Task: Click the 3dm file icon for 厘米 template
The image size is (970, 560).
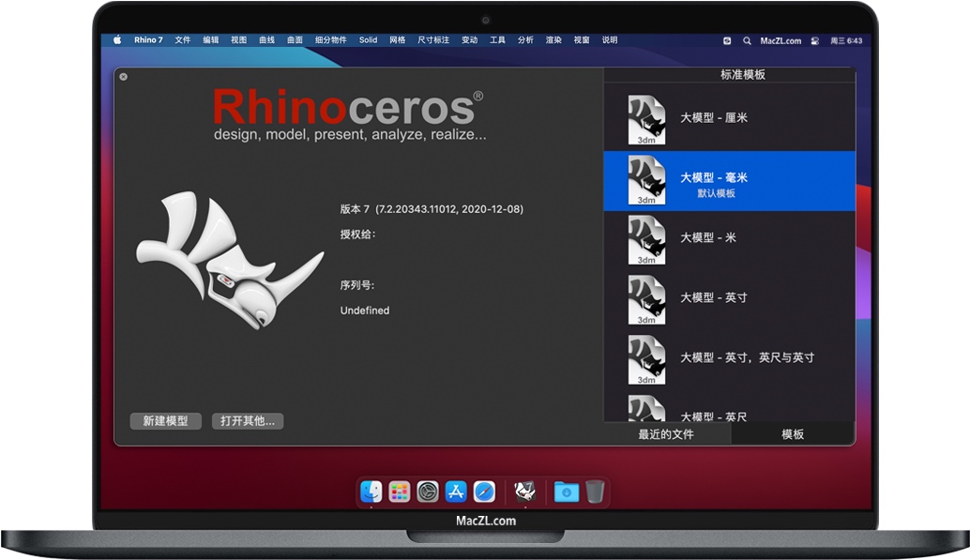Action: 647,119
